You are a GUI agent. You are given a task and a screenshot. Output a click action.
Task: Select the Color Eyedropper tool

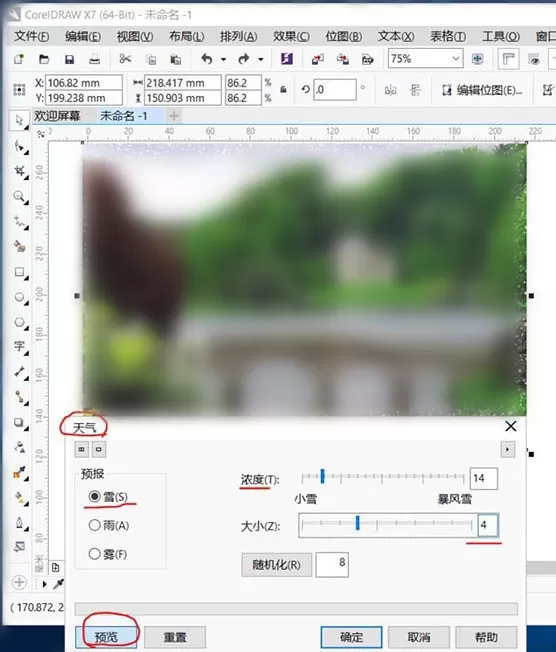[19, 472]
